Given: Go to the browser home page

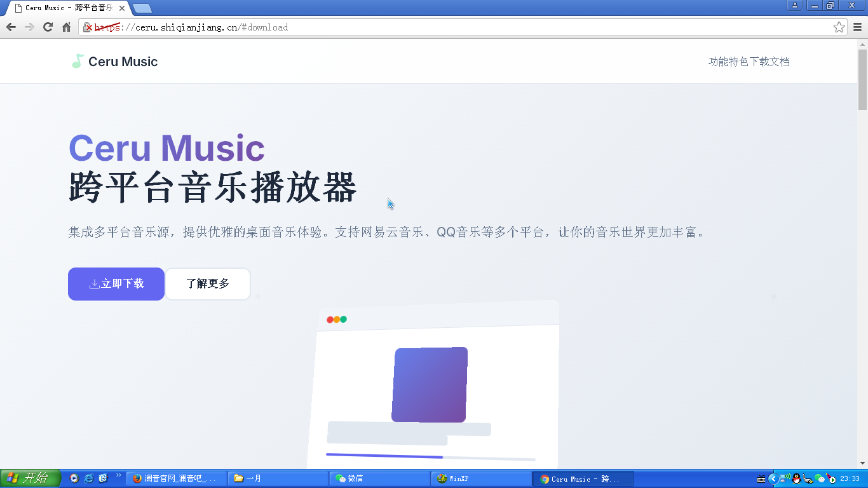Looking at the screenshot, I should (x=66, y=27).
